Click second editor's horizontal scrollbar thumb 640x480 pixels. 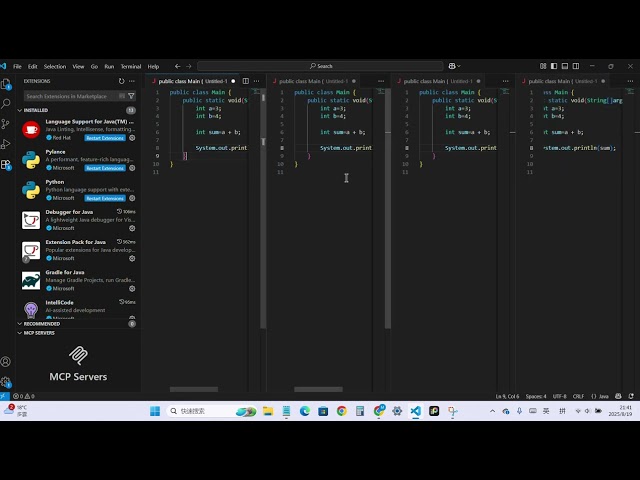pos(318,389)
